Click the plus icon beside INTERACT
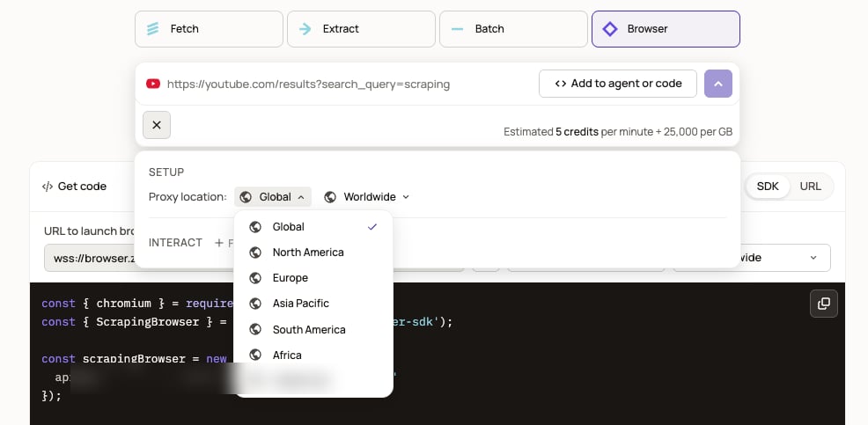 point(219,242)
